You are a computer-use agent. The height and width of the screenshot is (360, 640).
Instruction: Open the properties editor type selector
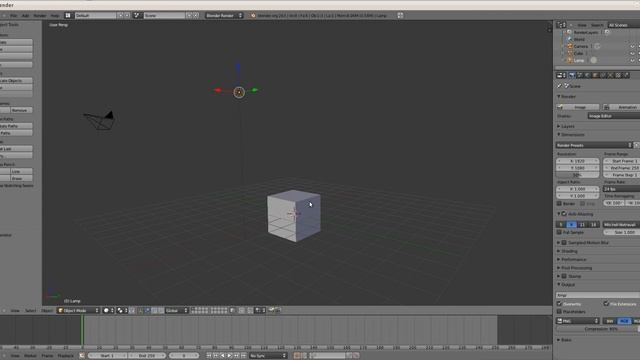[x=561, y=75]
